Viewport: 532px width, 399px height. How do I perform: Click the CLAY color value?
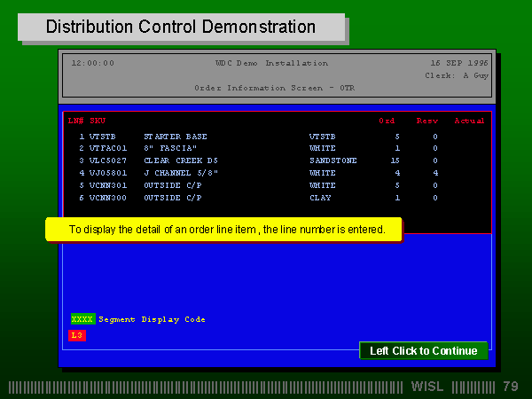click(x=320, y=198)
